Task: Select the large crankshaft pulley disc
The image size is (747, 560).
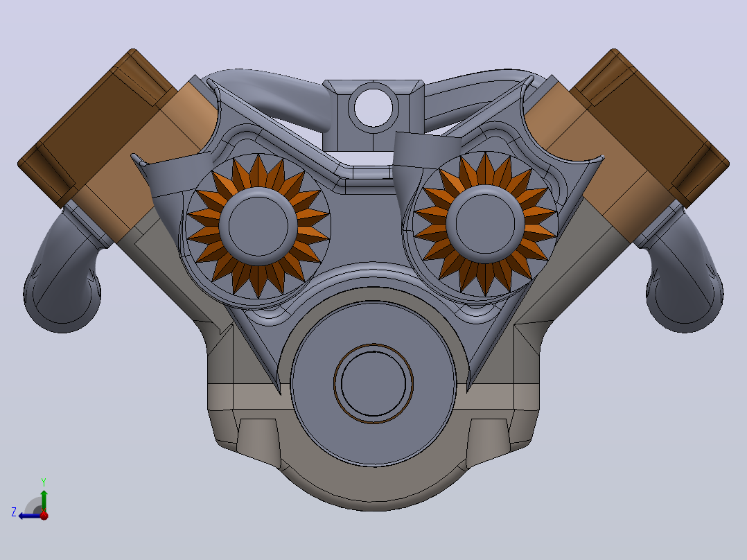Action: [373, 383]
